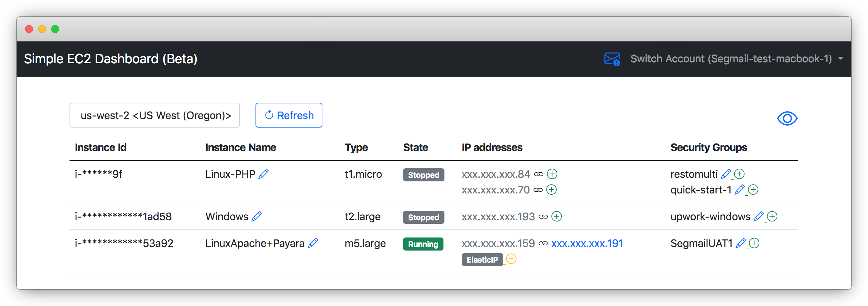
Task: Click the SegmailUAT1 security group name
Action: pos(701,243)
